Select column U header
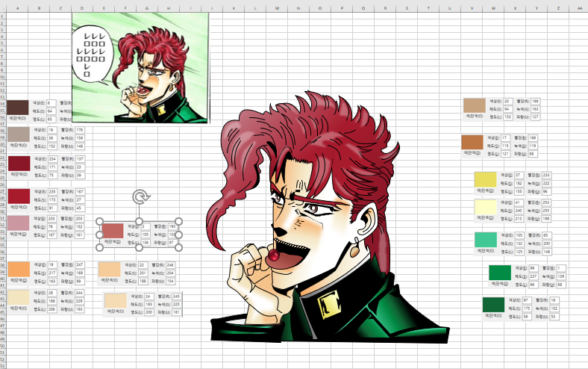Screen dimensions: 588x369 (450, 8)
